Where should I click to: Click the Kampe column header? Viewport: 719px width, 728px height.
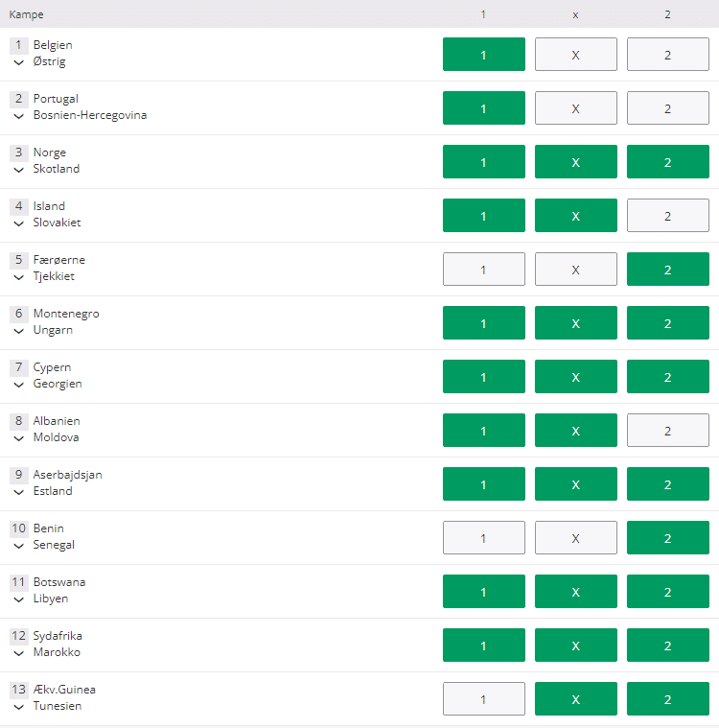point(27,14)
